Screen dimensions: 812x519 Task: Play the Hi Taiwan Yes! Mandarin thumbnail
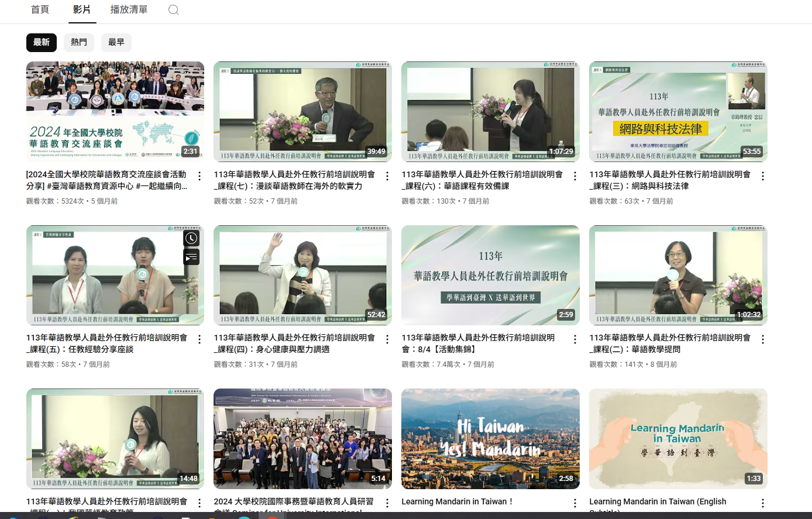point(491,439)
